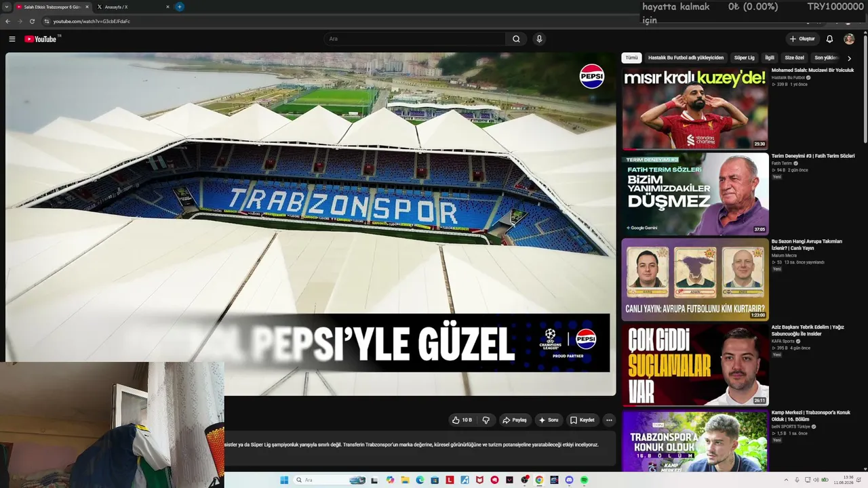Screen dimensions: 868x488
Task: Click the browser address bar URL
Action: [92, 21]
